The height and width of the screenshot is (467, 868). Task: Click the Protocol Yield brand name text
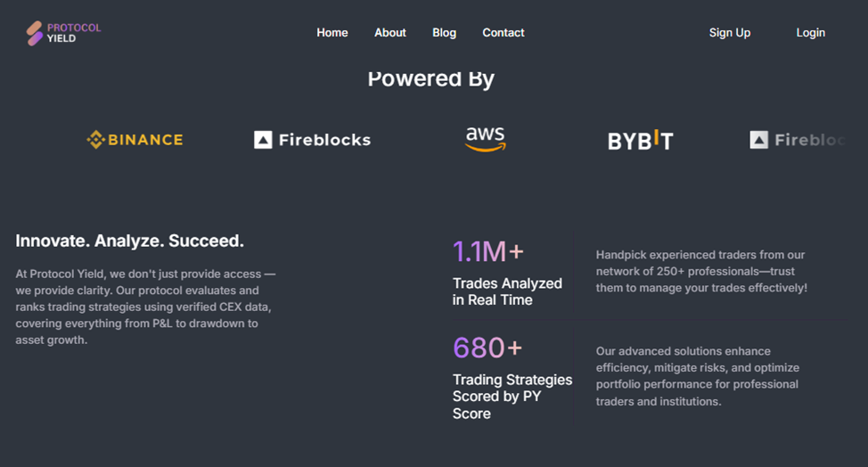tap(74, 33)
